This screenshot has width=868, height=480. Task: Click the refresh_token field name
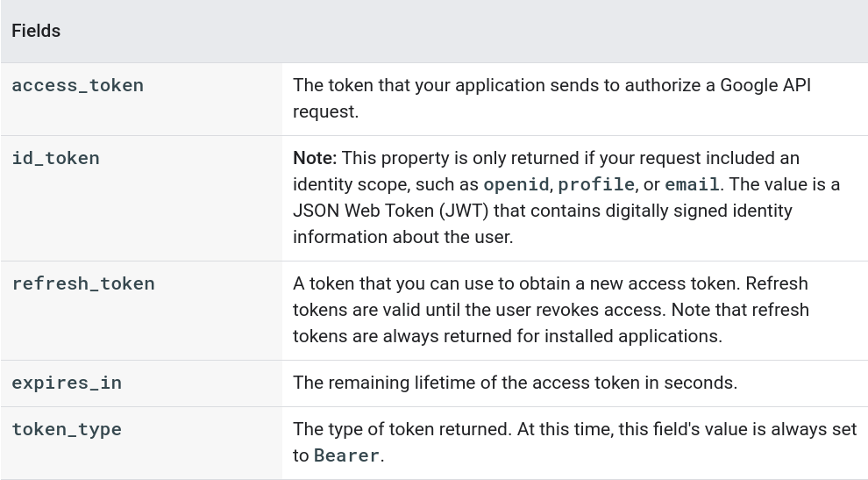83,283
